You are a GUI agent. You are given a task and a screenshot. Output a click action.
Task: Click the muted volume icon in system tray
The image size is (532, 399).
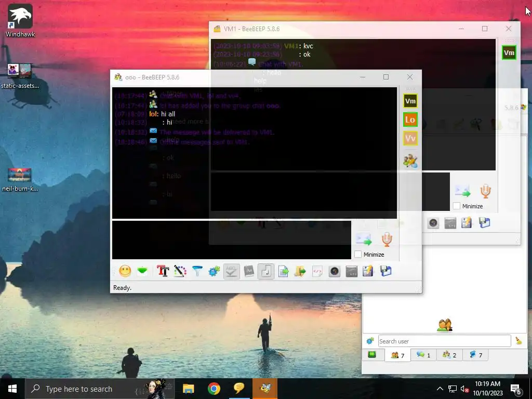pos(464,389)
